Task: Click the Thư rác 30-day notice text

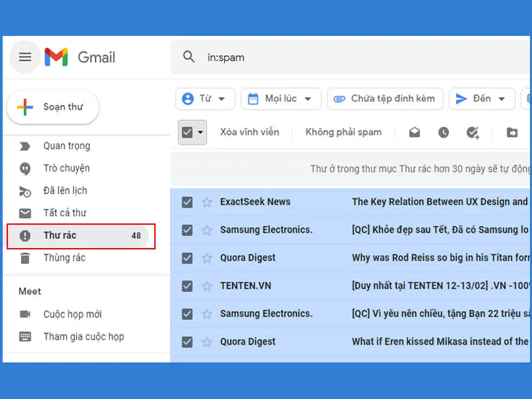Action: pos(421,169)
